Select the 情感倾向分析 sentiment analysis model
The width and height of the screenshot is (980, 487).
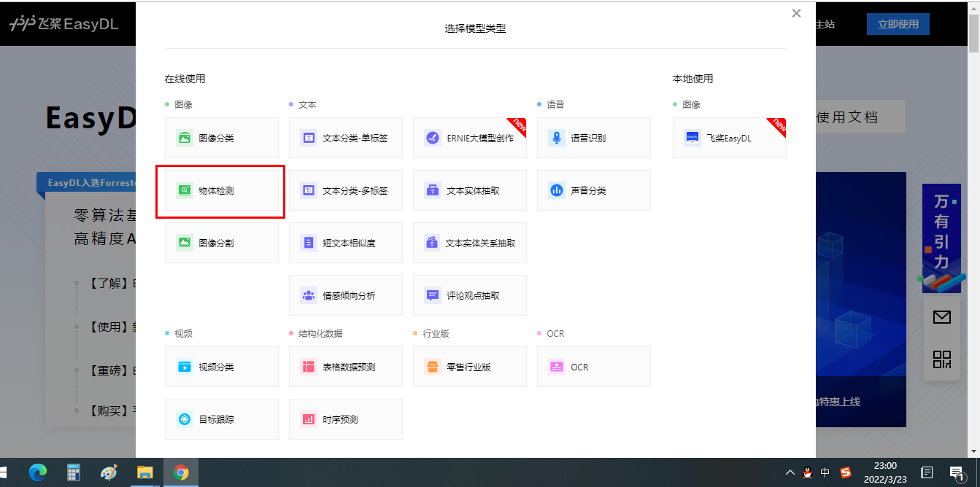tap(345, 295)
